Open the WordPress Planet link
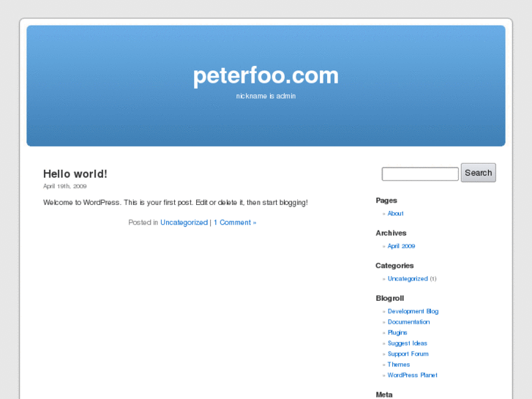532x399 pixels. (412, 376)
